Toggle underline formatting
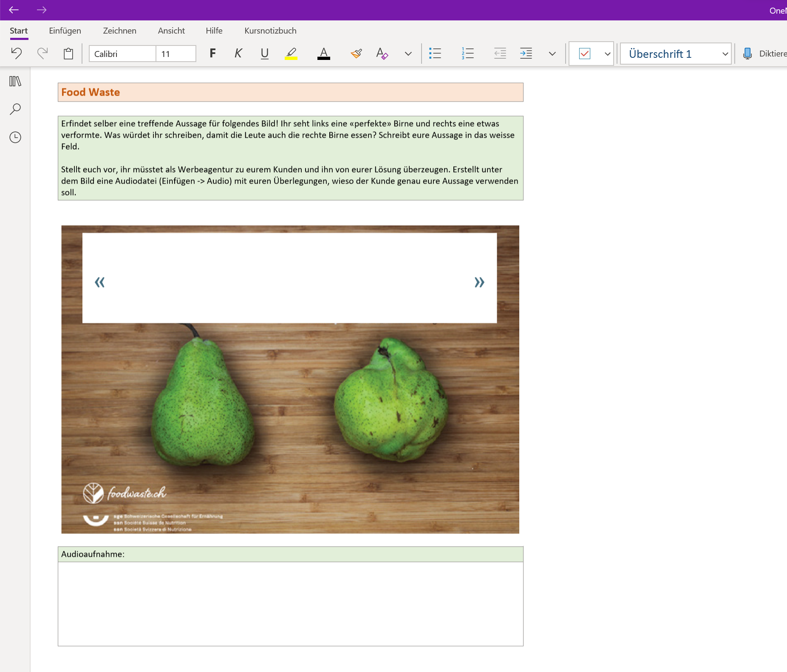The image size is (787, 672). 264,54
